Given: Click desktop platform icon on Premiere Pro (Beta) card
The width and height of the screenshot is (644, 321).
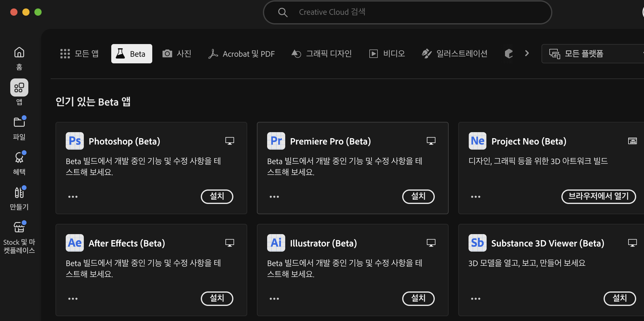Looking at the screenshot, I should coord(431,141).
